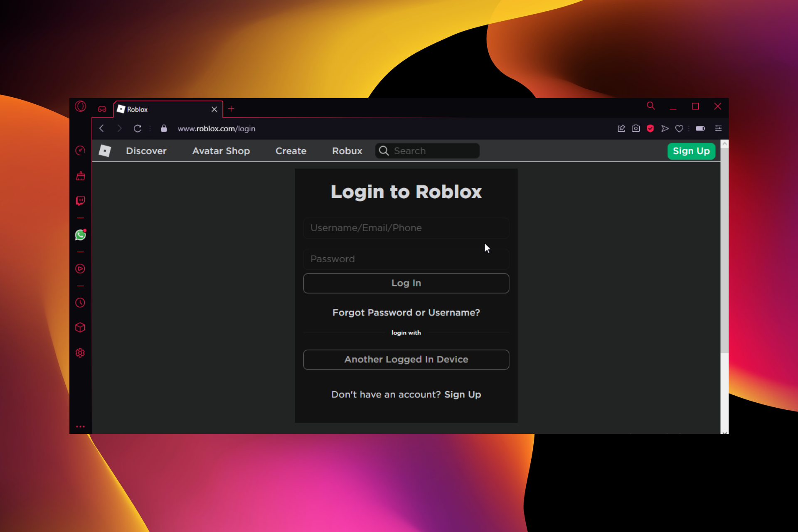The height and width of the screenshot is (532, 798).
Task: Open browser settings gear icon
Action: point(80,353)
